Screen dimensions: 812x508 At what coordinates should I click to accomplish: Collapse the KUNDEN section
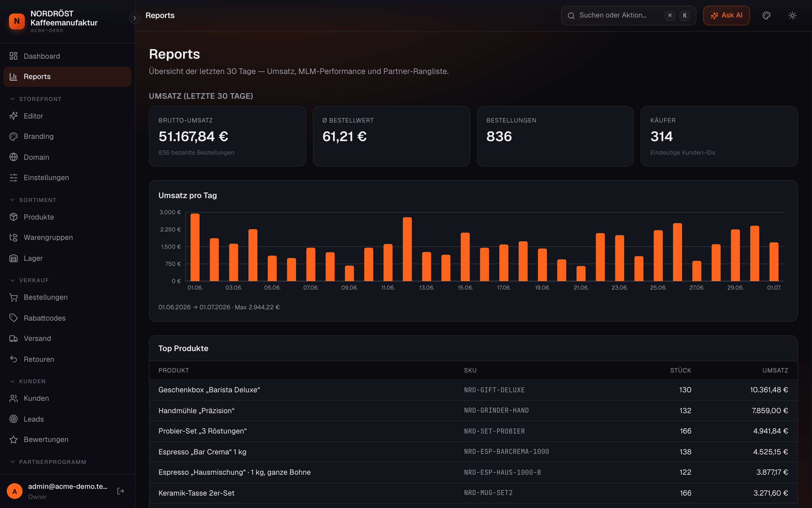28,381
